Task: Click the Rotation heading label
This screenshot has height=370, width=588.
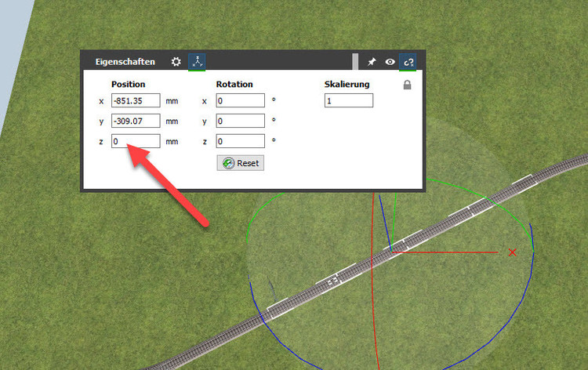Action: coord(234,84)
